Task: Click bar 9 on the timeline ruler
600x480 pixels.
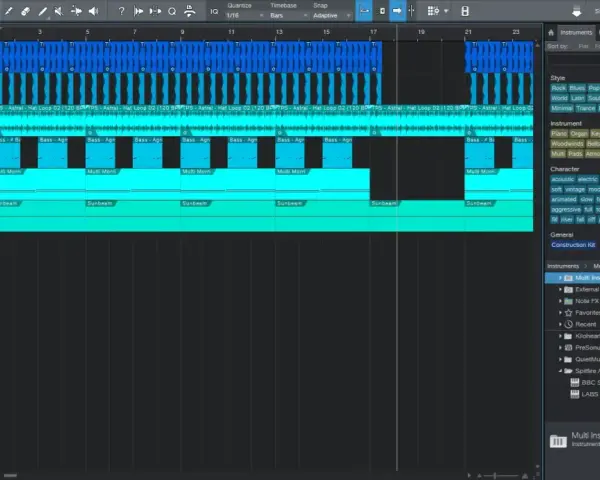Action: pos(182,32)
